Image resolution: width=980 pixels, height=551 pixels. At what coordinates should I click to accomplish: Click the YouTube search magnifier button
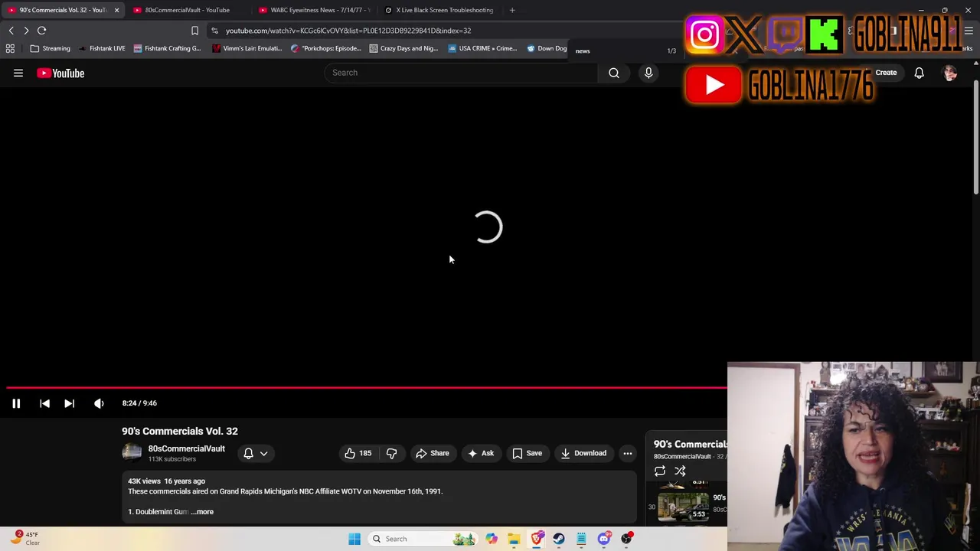click(614, 73)
